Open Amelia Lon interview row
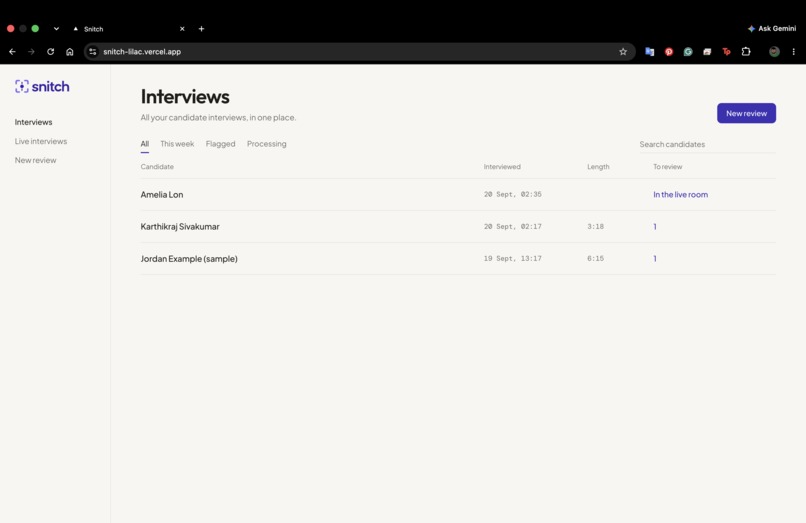 click(x=458, y=194)
